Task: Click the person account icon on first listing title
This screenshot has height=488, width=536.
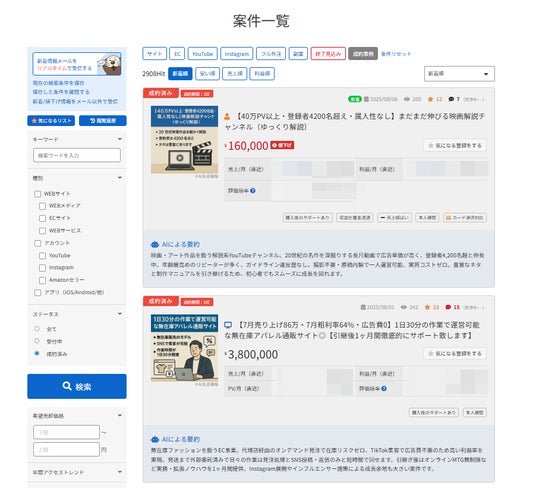Action: click(x=227, y=117)
